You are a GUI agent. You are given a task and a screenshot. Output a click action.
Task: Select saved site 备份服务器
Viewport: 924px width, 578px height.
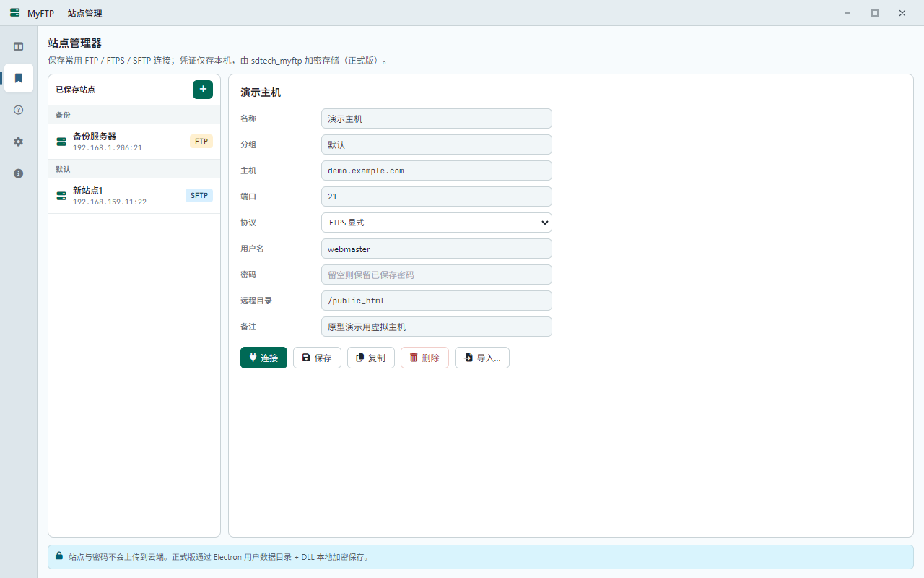pyautogui.click(x=134, y=142)
